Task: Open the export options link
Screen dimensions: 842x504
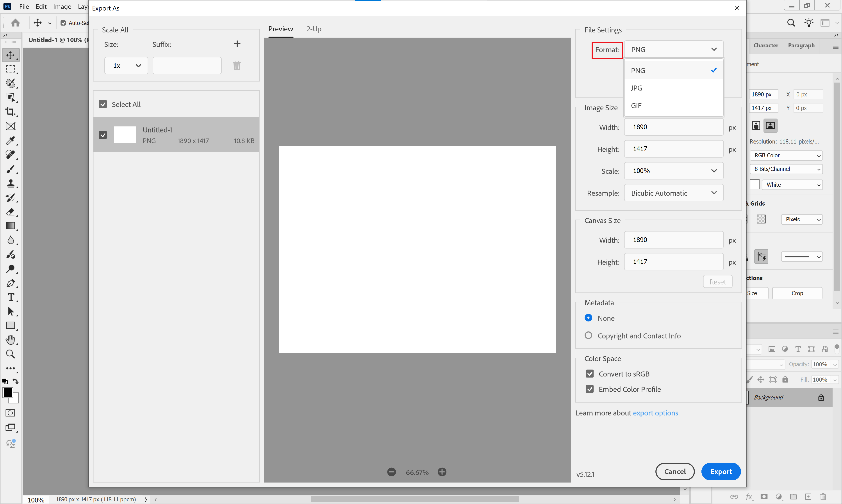Action: pyautogui.click(x=656, y=413)
